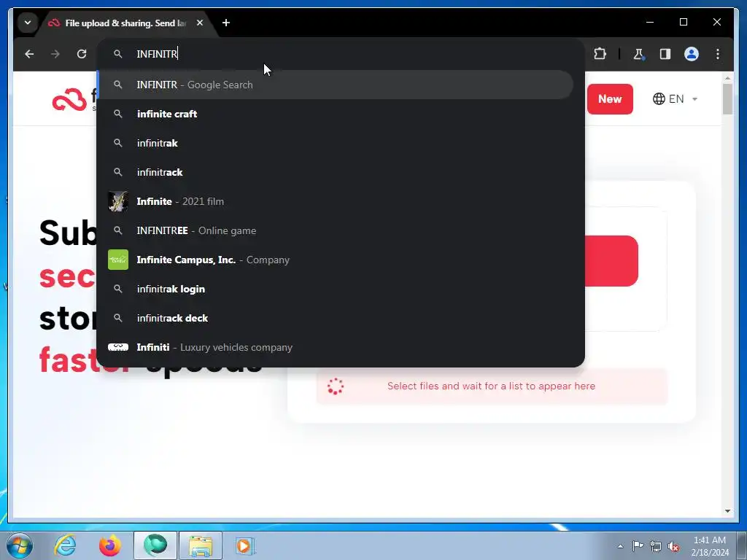This screenshot has height=560, width=747.
Task: Click the Infinite Campus green logo
Action: [118, 260]
